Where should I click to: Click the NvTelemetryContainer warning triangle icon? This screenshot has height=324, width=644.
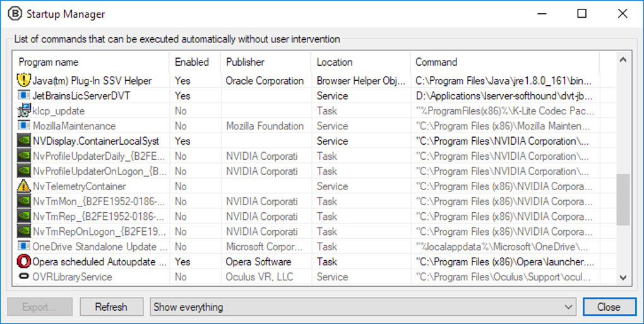(x=24, y=186)
